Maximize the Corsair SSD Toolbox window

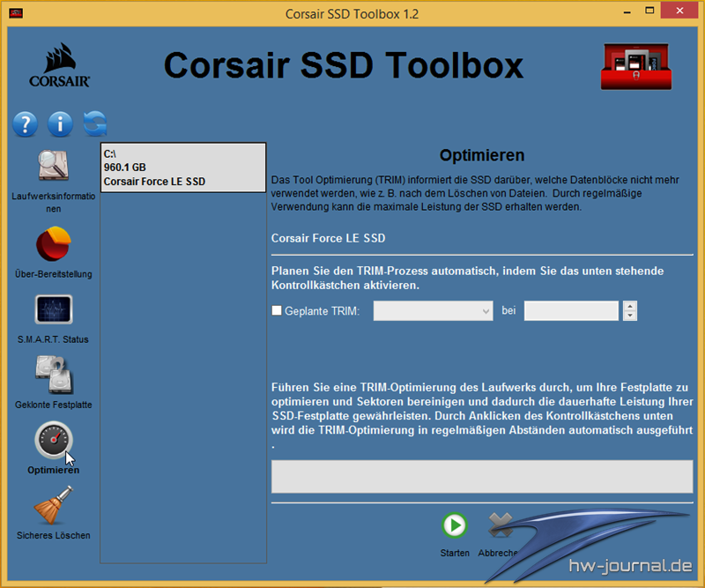649,11
